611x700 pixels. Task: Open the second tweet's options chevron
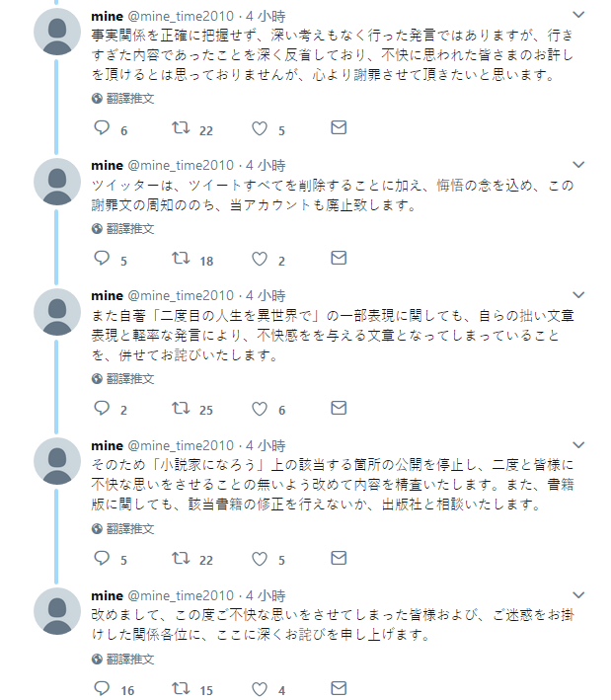(578, 165)
